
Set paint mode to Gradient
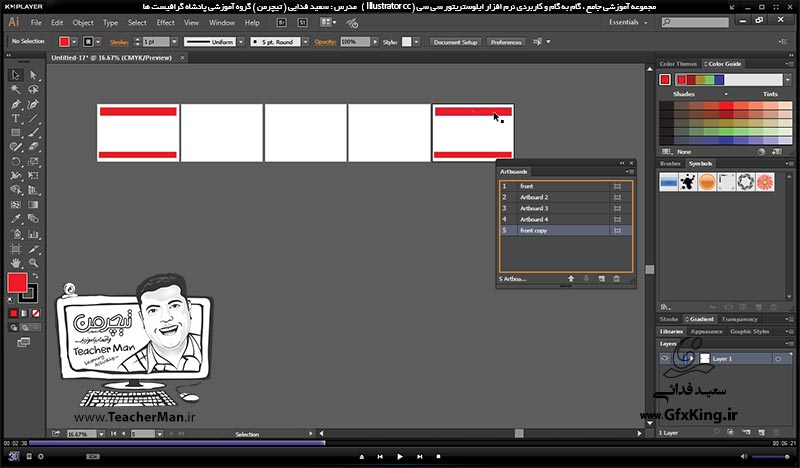pyautogui.click(x=24, y=313)
